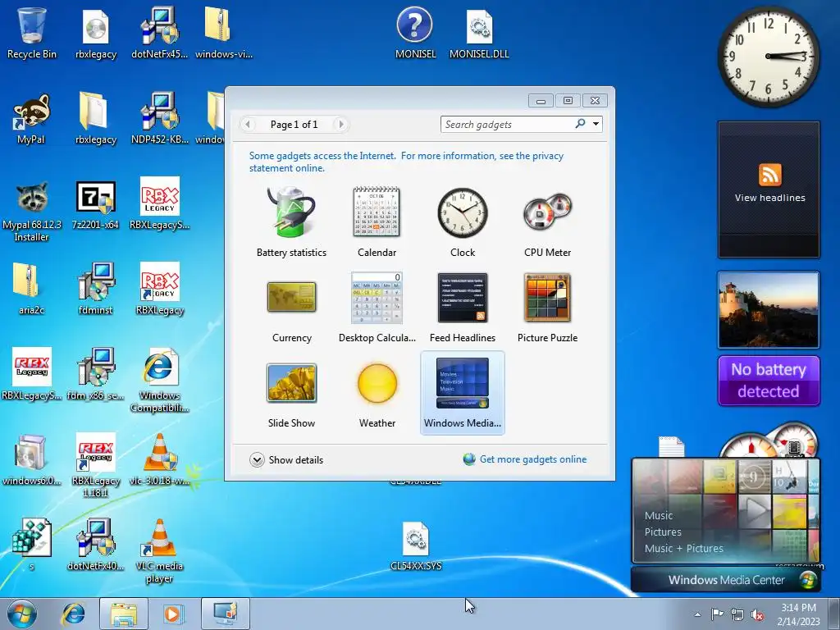Select Mypal 68.12.3 Installer icon
The height and width of the screenshot is (630, 840).
point(31,211)
